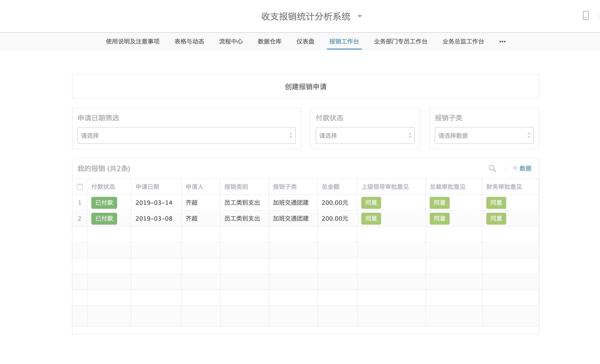Click the 总金额 column header
This screenshot has height=364, width=600.
[x=331, y=187]
